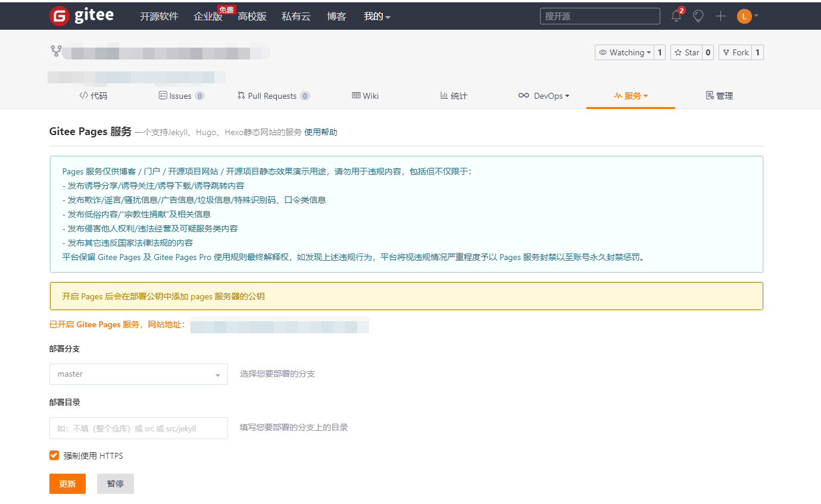
Task: Go to 开源软件 in top navigation
Action: point(159,17)
